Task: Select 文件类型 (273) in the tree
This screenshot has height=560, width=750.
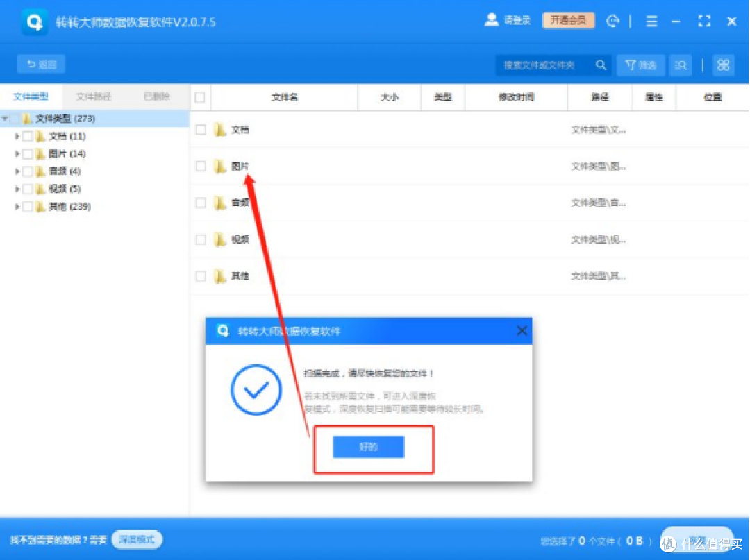Action: pos(65,119)
